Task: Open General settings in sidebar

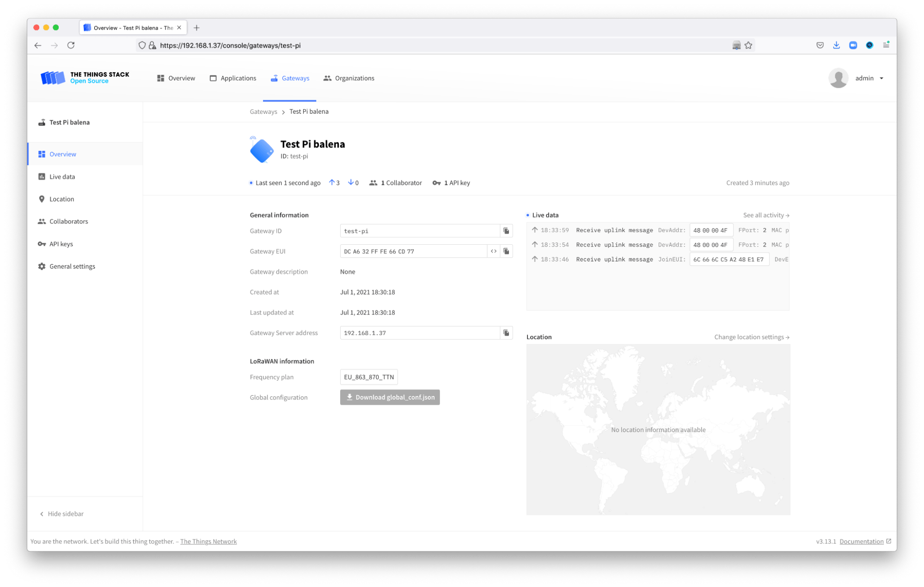Action: point(72,266)
